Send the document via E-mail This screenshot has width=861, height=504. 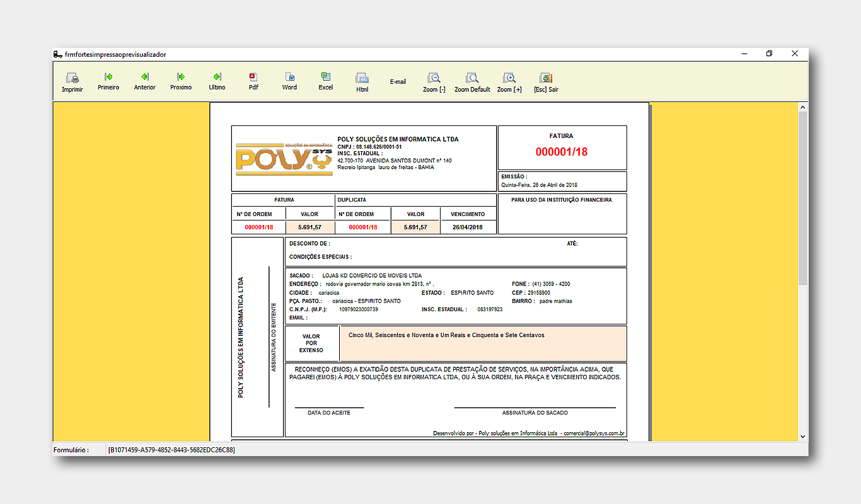tap(398, 82)
